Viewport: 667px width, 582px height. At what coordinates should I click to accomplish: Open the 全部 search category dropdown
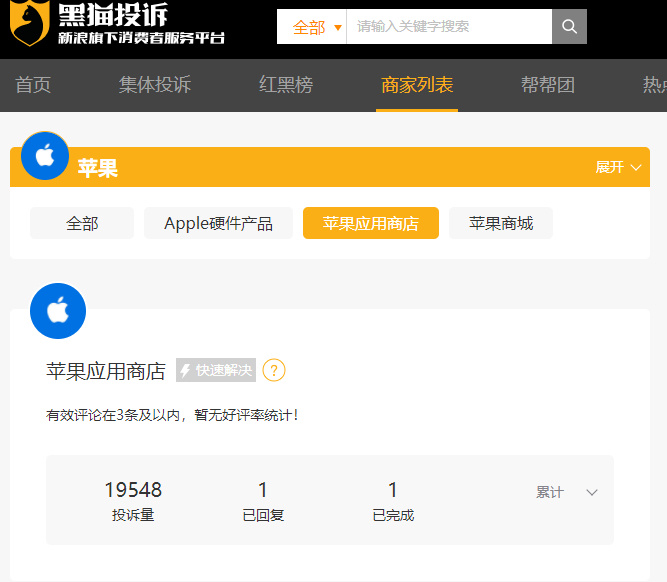(312, 27)
